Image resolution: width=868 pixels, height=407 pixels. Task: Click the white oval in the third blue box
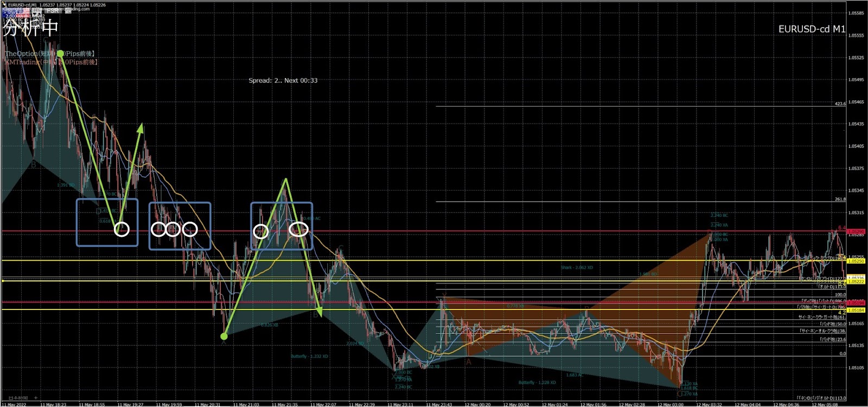[298, 229]
